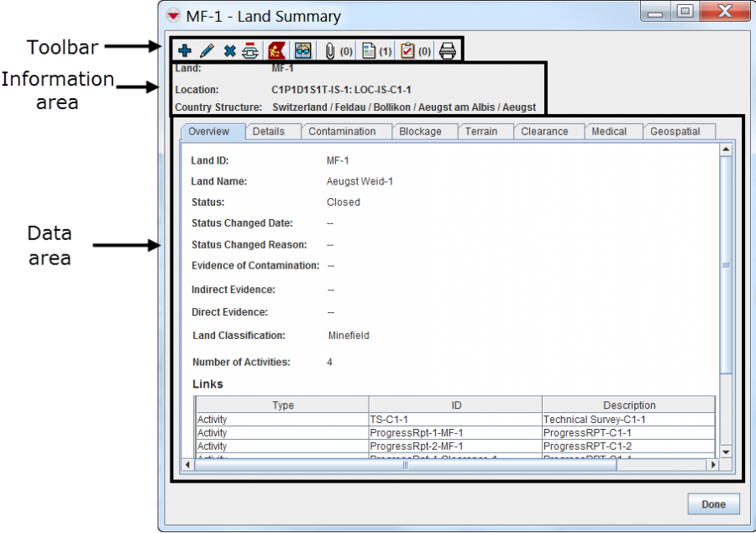
Task: Click the vertical scrollbar up arrow
Action: [727, 149]
